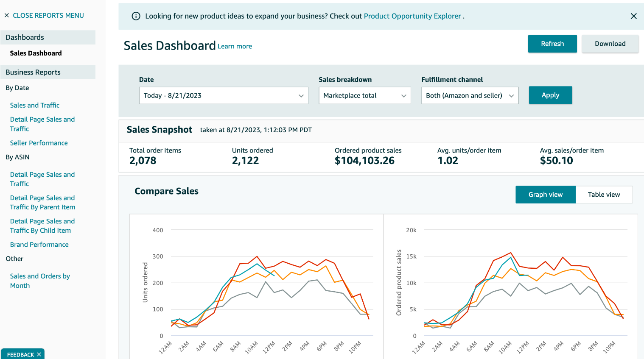The image size is (644, 359).
Task: Open Brand Performance report
Action: click(39, 245)
